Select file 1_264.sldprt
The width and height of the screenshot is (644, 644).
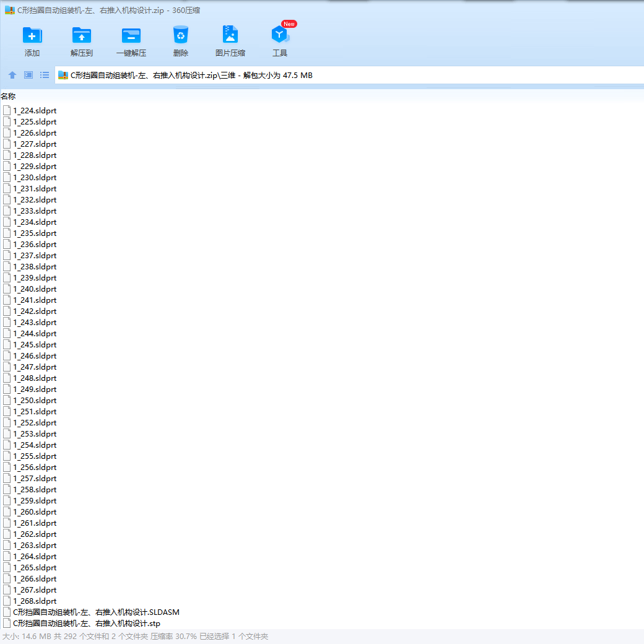(x=35, y=557)
